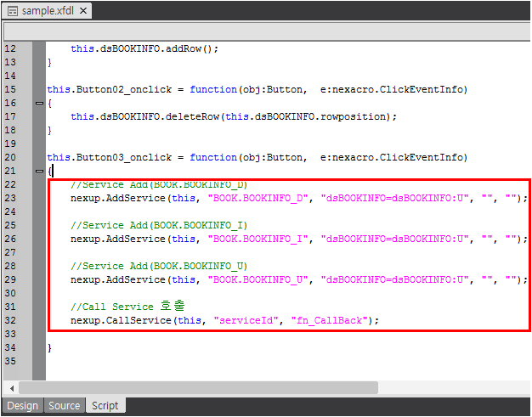532x417 pixels.
Task: Click nexup.AddService on line 23
Action: (x=118, y=198)
